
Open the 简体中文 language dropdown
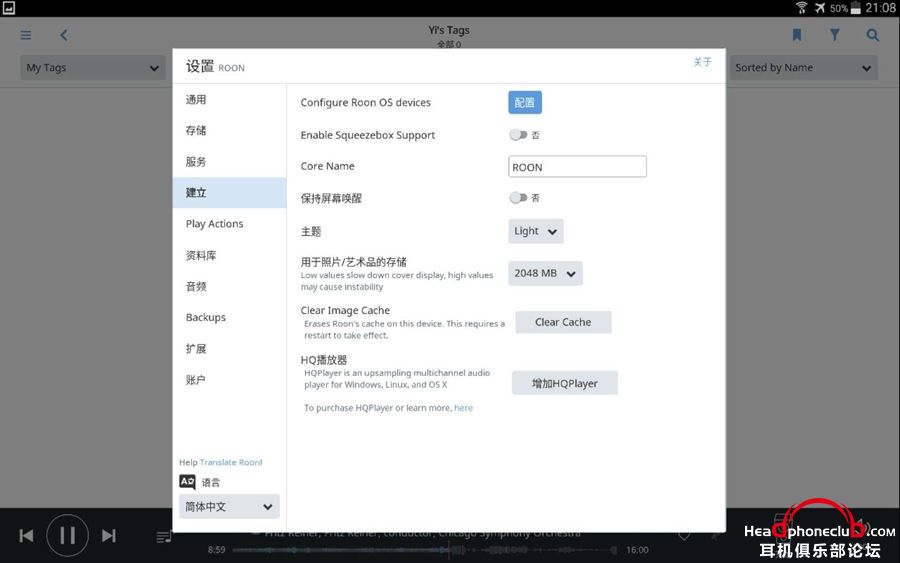coord(229,507)
